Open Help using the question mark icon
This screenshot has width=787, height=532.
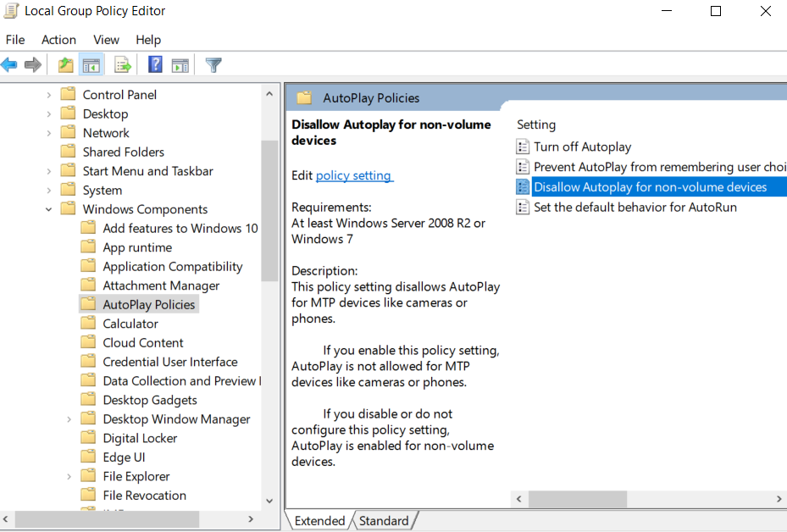[x=154, y=64]
